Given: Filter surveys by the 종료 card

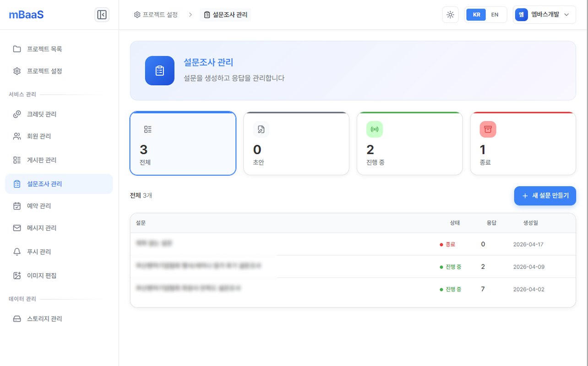Looking at the screenshot, I should click(523, 144).
